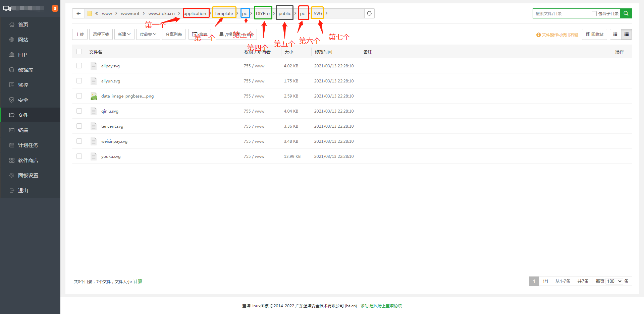644x314 pixels.
Task: Open 面板设置 panel settings in sidebar
Action: click(30, 175)
